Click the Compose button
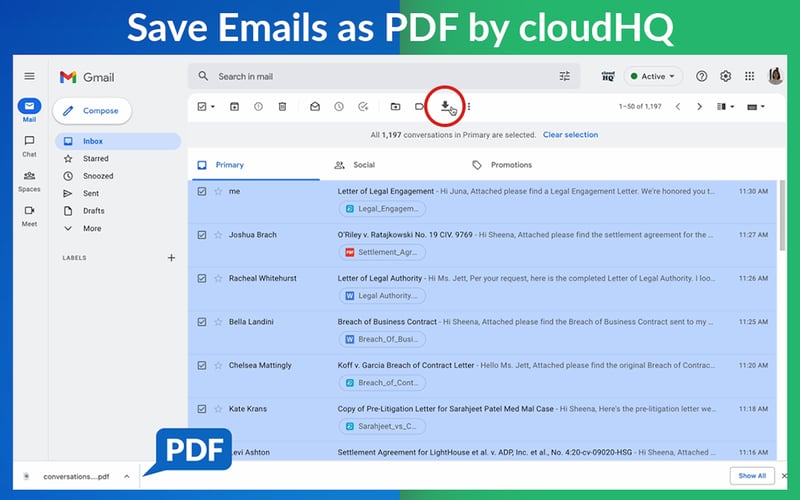 92,111
